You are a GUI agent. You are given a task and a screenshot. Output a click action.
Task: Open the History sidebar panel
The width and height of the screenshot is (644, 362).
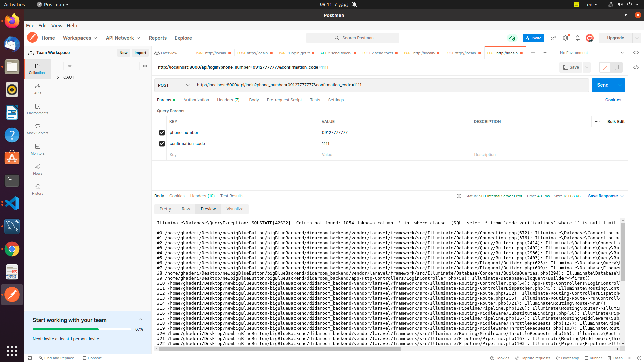point(38,190)
